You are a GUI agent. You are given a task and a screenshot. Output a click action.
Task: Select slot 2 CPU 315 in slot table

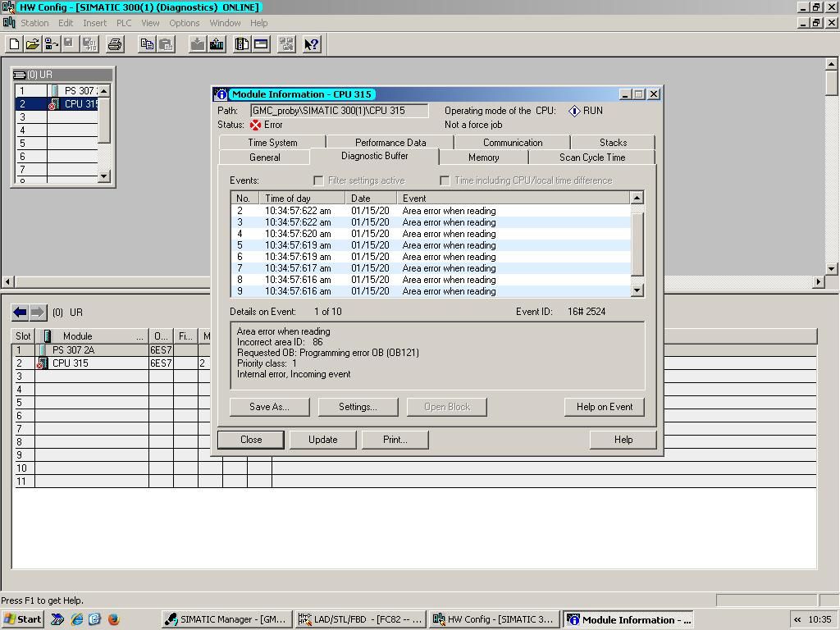[x=414, y=363]
